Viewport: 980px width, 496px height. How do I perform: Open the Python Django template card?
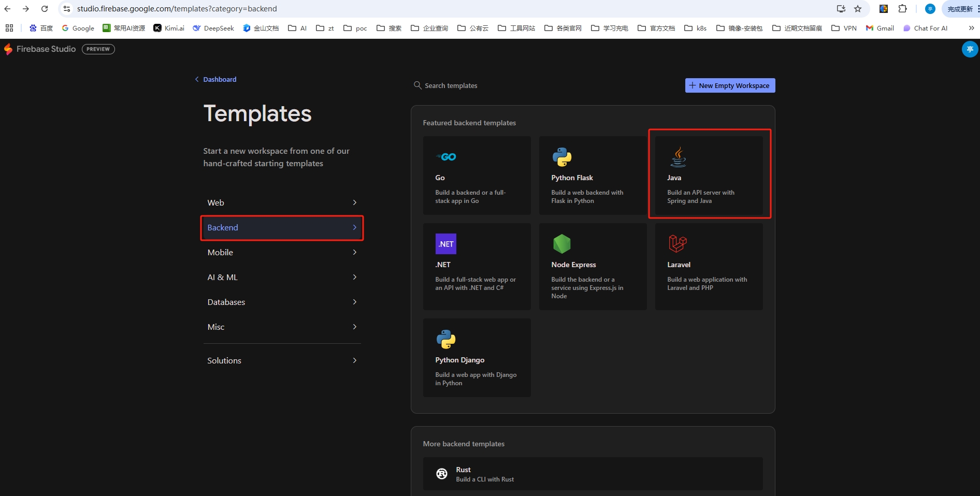coord(477,358)
